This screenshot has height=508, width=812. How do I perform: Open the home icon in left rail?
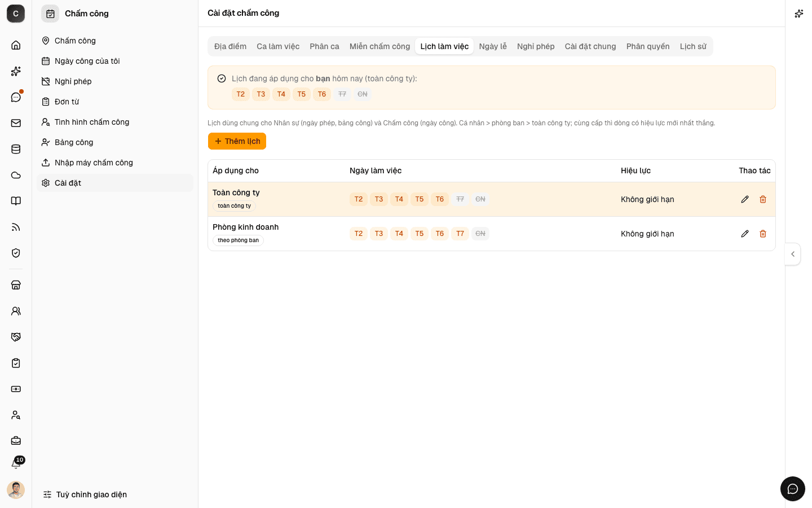[x=16, y=45]
